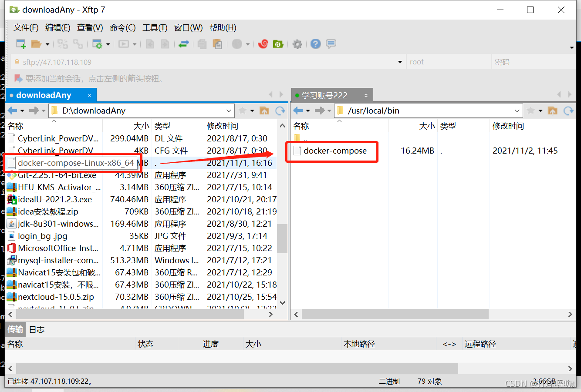
Task: Open the 查看(V) menu
Action: pyautogui.click(x=90, y=28)
